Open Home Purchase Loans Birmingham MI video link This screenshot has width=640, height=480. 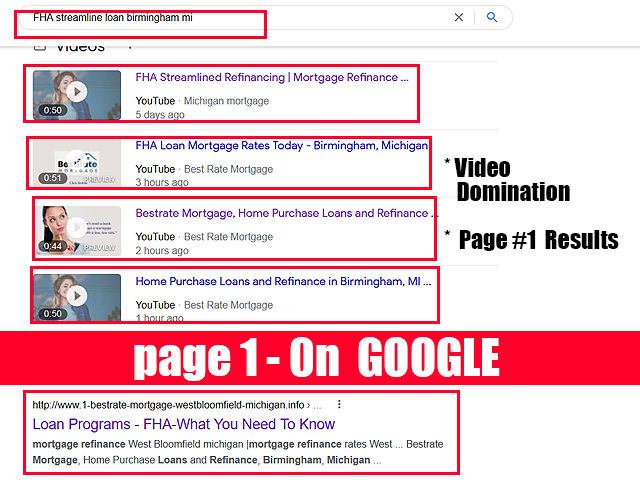pos(283,281)
